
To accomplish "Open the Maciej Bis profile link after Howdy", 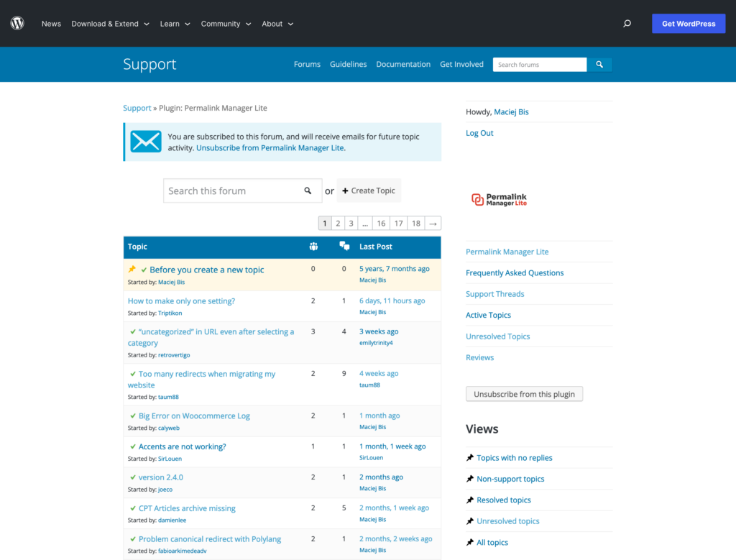I will pyautogui.click(x=511, y=111).
